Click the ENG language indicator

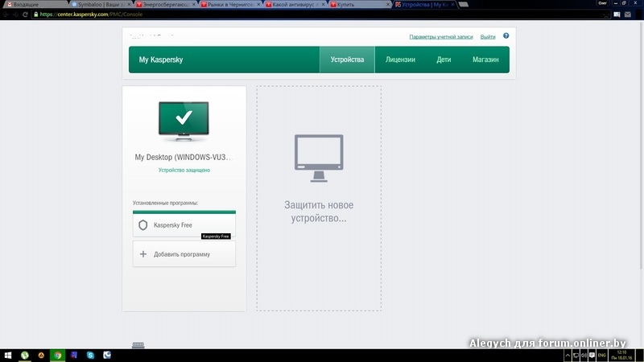601,356
